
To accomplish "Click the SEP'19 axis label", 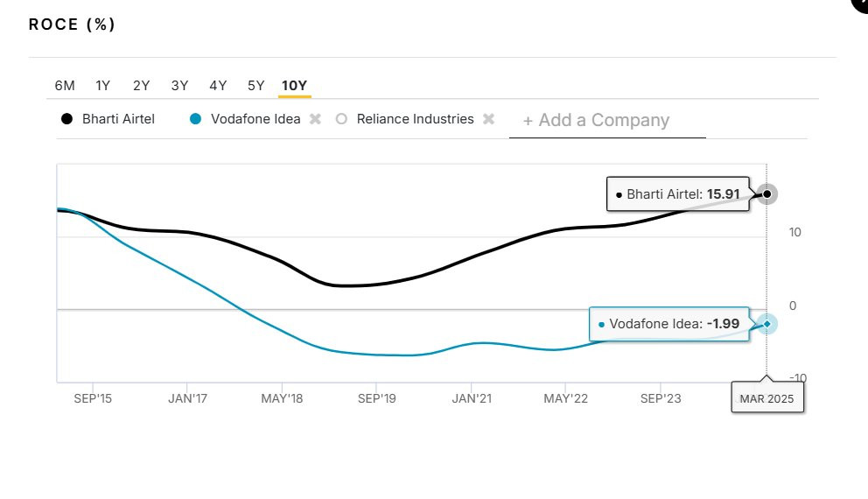I will click(x=376, y=398).
